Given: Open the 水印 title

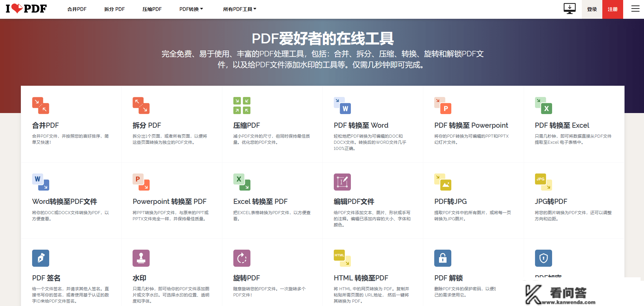Looking at the screenshot, I should [139, 278].
